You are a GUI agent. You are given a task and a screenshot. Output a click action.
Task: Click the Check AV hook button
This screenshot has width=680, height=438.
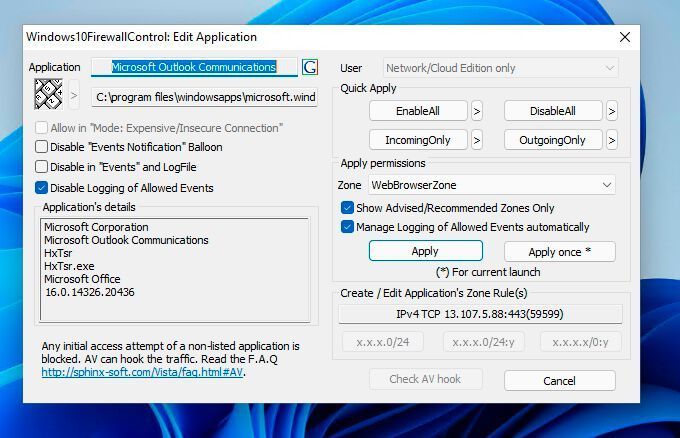(x=425, y=379)
